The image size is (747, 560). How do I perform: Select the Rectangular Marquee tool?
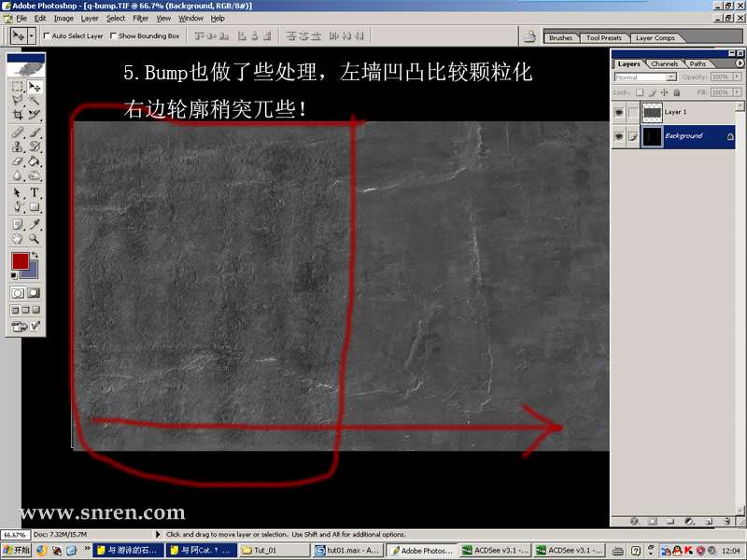18,87
